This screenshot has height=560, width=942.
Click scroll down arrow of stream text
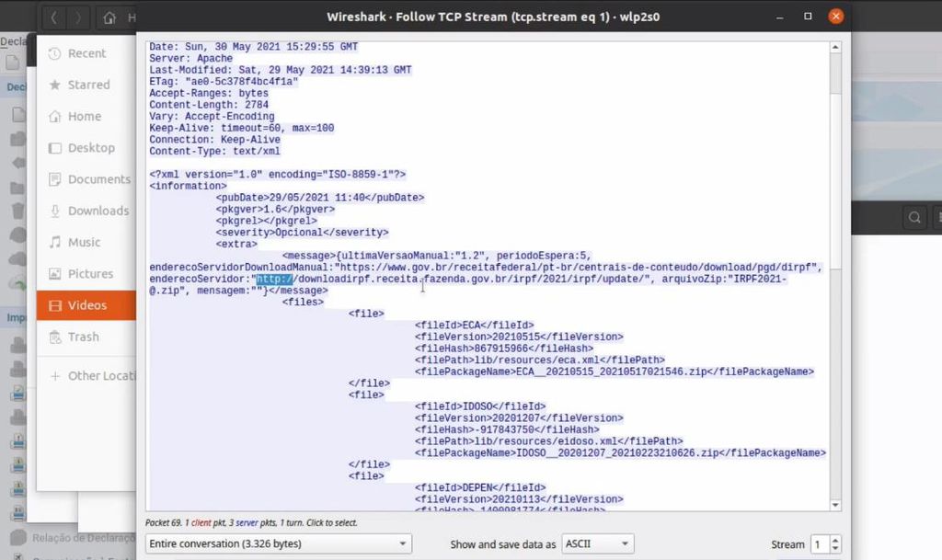(x=835, y=506)
